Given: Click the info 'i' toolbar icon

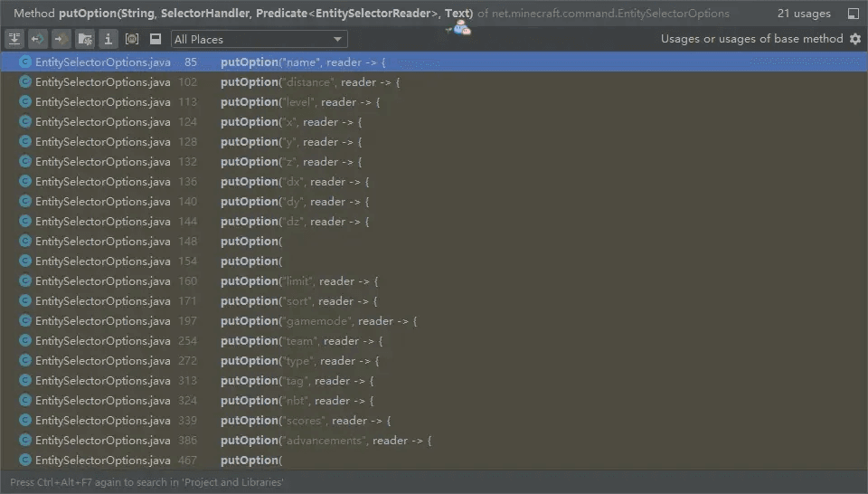Looking at the screenshot, I should point(108,39).
